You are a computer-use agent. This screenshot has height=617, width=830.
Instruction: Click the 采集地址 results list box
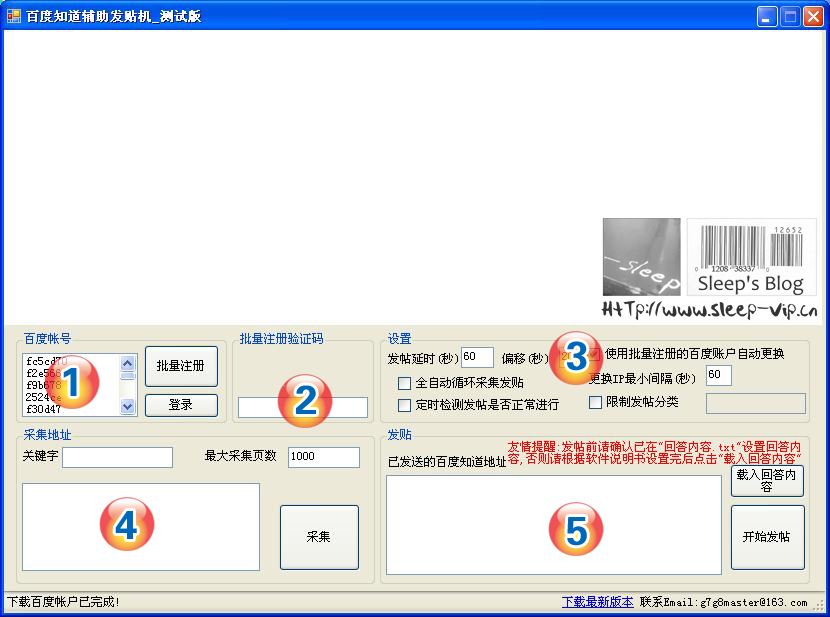141,527
